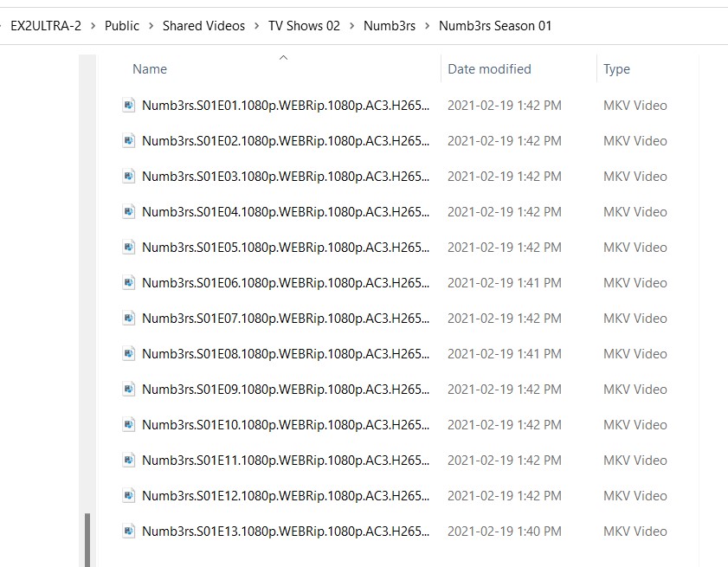Select file Numb3rs.S01E12.1080p.WEBRip by name

[x=286, y=496]
